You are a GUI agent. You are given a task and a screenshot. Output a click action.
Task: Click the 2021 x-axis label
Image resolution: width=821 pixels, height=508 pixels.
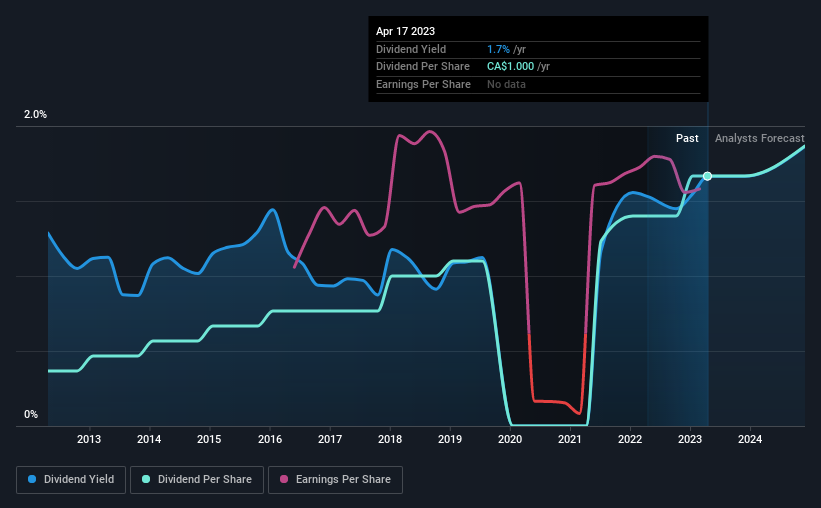tap(570, 439)
